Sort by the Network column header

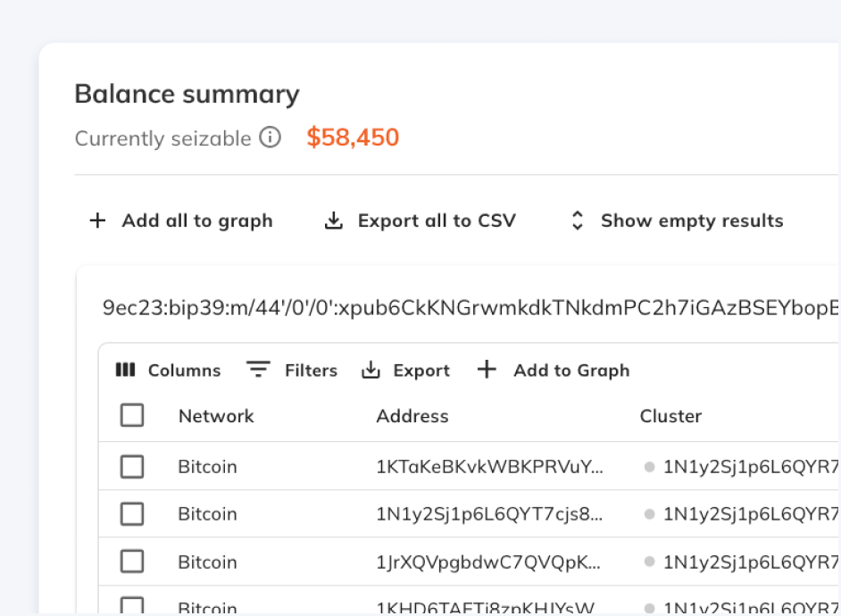pyautogui.click(x=216, y=416)
